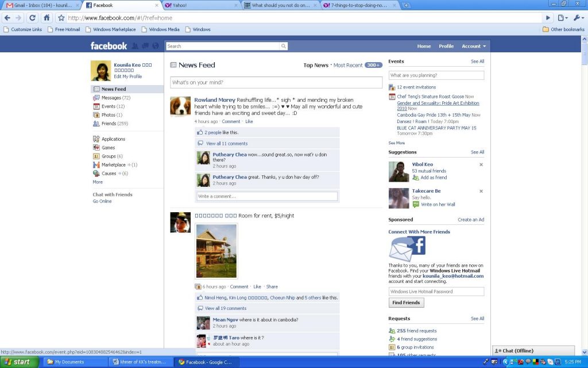Open 4 friend suggestions link
This screenshot has height=368, width=588.
click(417, 339)
